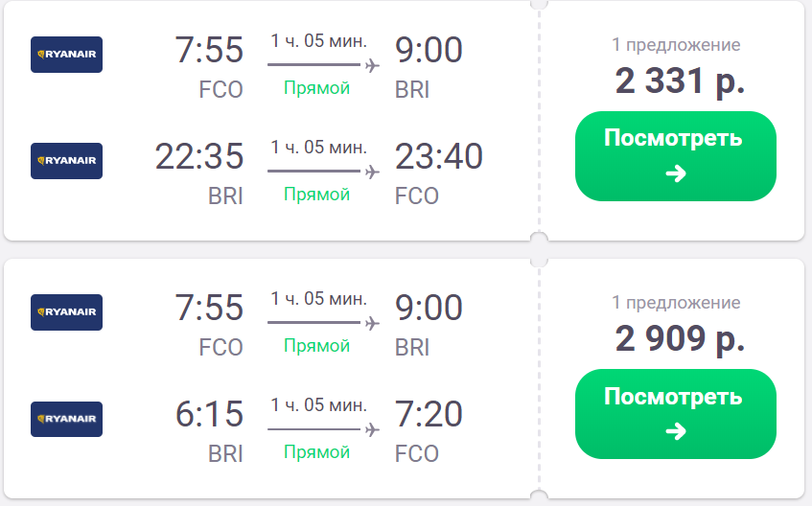Click the Ryanair logo beside the 6:15 departure

[x=66, y=419]
